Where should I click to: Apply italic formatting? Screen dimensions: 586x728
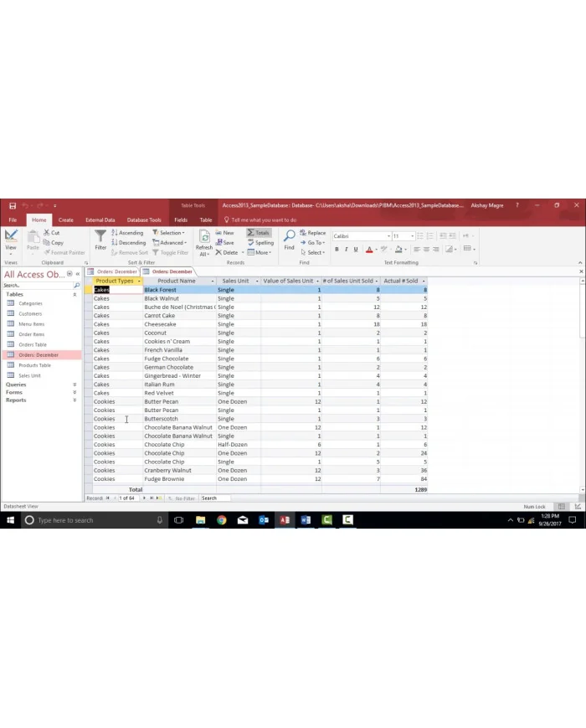[346, 250]
